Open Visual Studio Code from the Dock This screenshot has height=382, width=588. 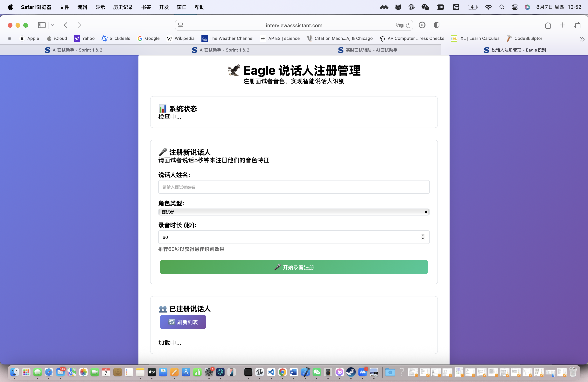271,372
